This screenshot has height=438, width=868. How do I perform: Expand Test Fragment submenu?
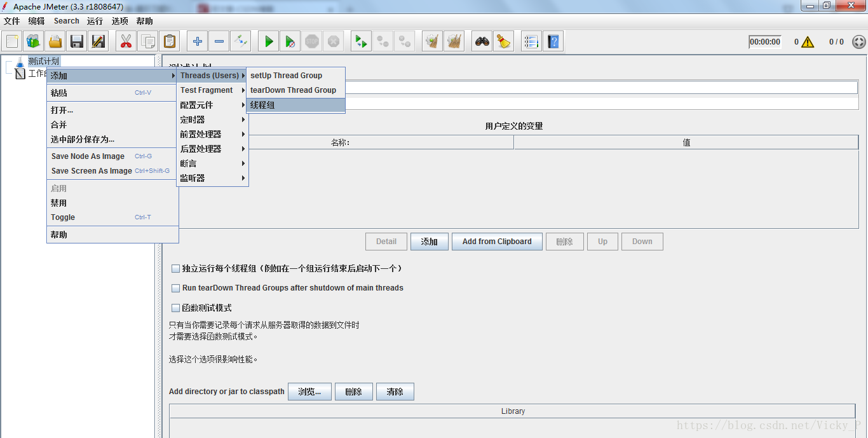pos(212,90)
